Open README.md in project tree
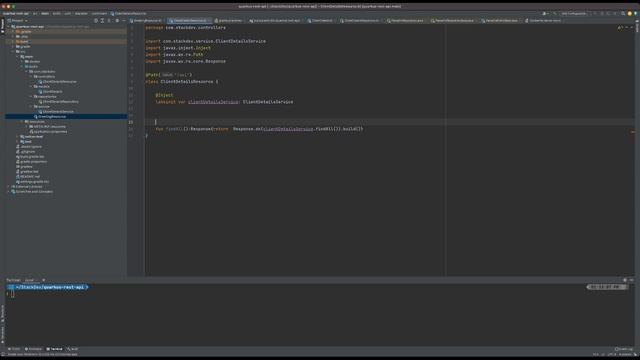 click(x=28, y=177)
